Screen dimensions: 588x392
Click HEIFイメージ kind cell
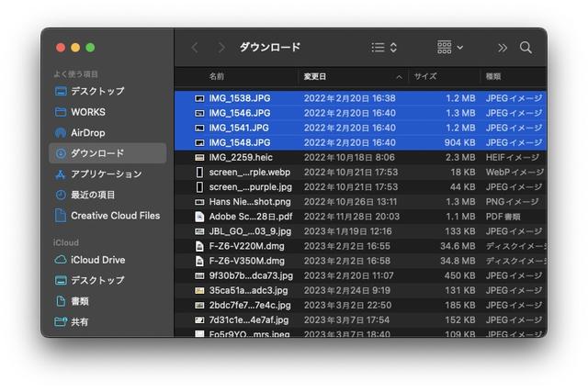[513, 157]
